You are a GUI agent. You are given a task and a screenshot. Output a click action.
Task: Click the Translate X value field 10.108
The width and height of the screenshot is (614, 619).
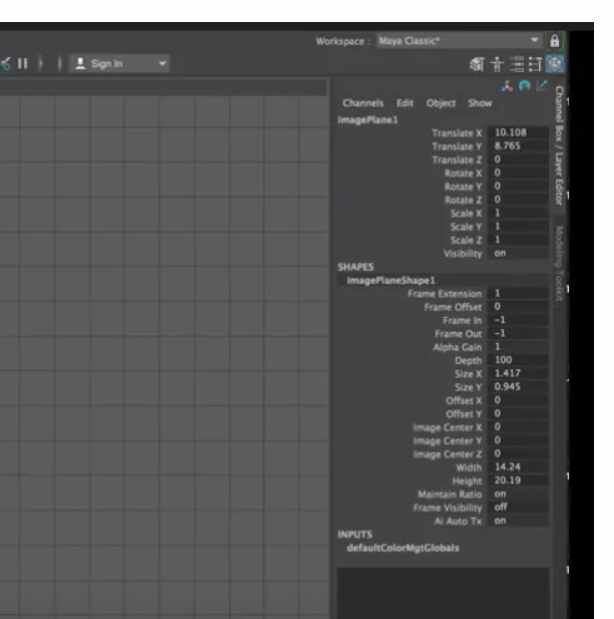pos(518,133)
